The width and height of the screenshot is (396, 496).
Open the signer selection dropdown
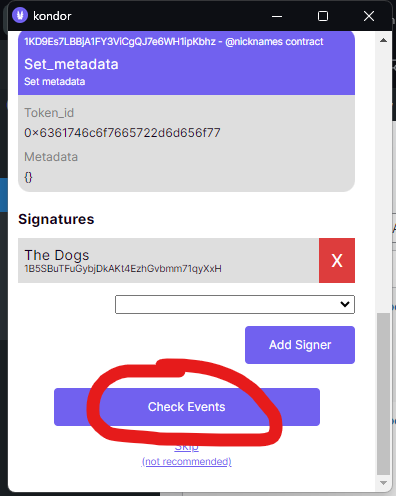[x=235, y=304]
